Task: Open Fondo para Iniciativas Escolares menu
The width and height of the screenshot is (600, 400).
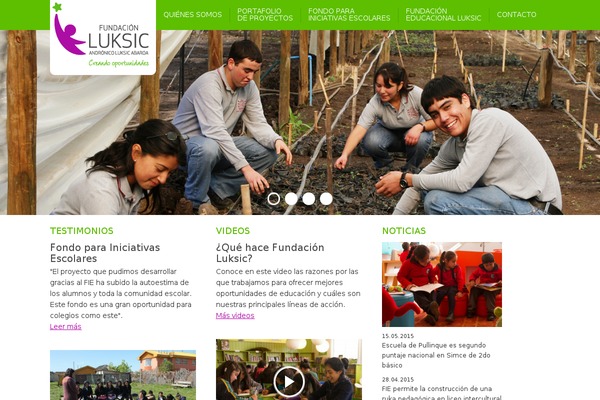Action: tap(349, 15)
